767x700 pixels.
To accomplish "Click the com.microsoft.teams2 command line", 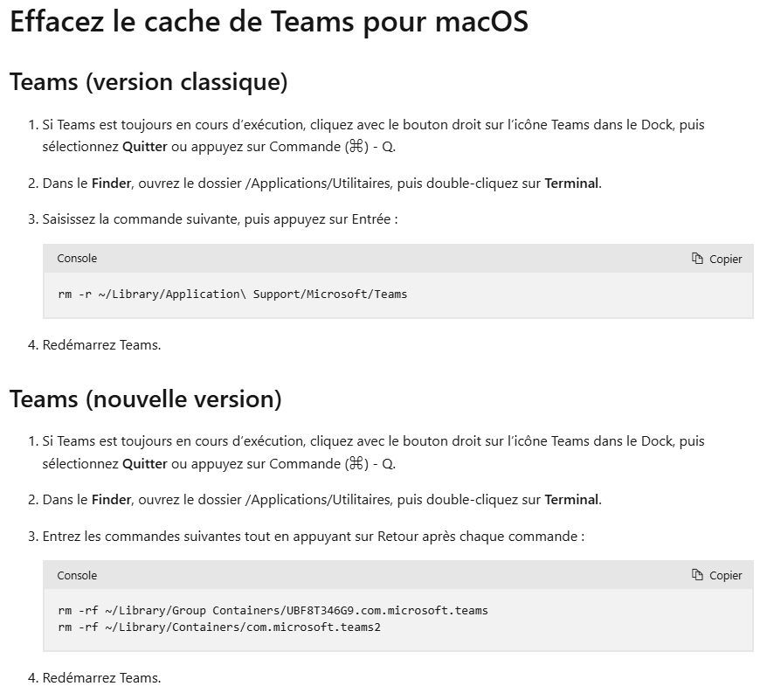I will pyautogui.click(x=219, y=627).
